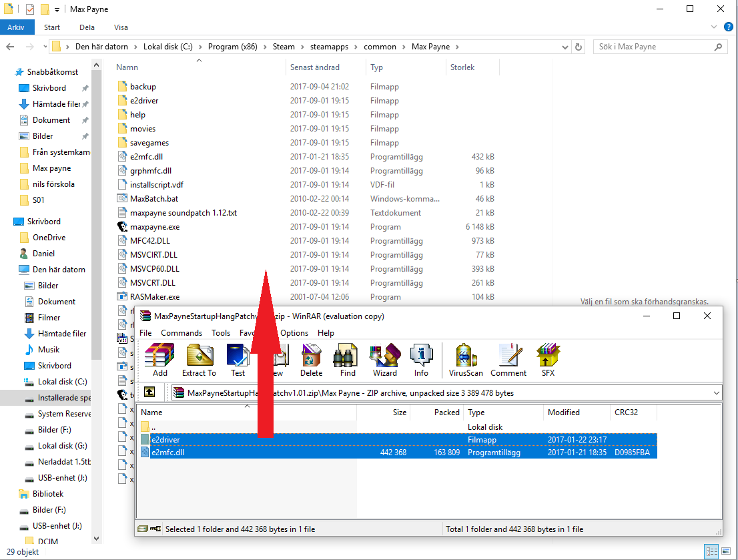
Task: Select Lokal disk (G:) in navigation pane
Action: (x=56, y=446)
